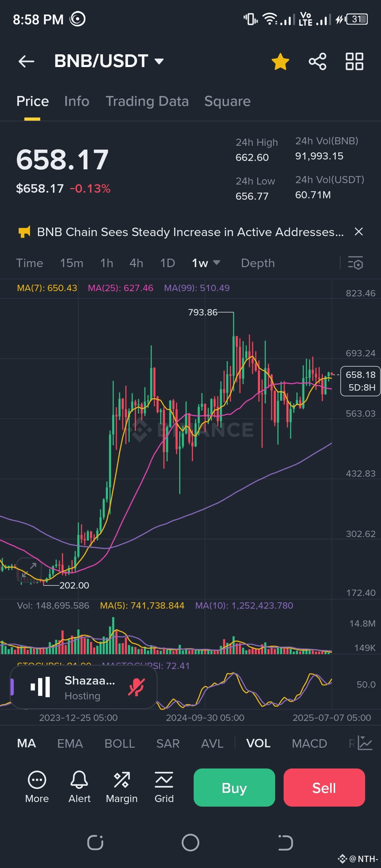This screenshot has width=381, height=868.
Task: Tap the 202.00 low marker on chart
Action: (x=74, y=585)
